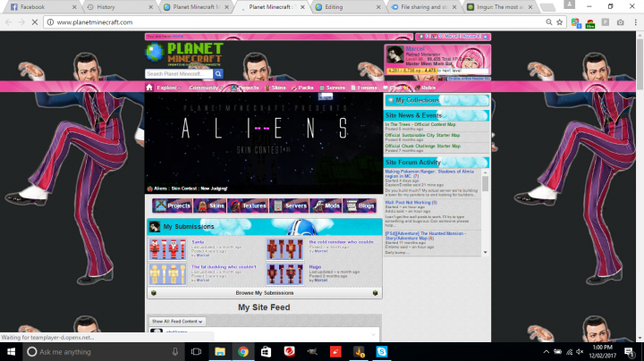
Task: Open Task View on the taskbar
Action: click(x=196, y=351)
